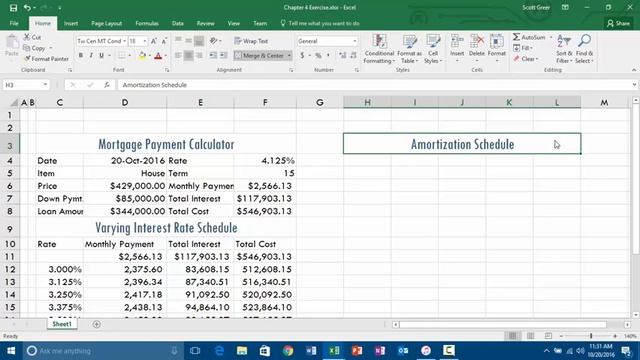The image size is (640, 360).
Task: Align text to the right
Action: point(199,56)
